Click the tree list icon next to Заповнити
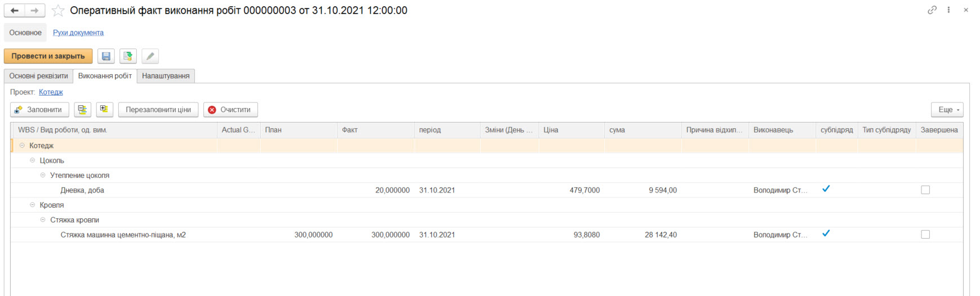The width and height of the screenshot is (980, 296). coord(82,110)
